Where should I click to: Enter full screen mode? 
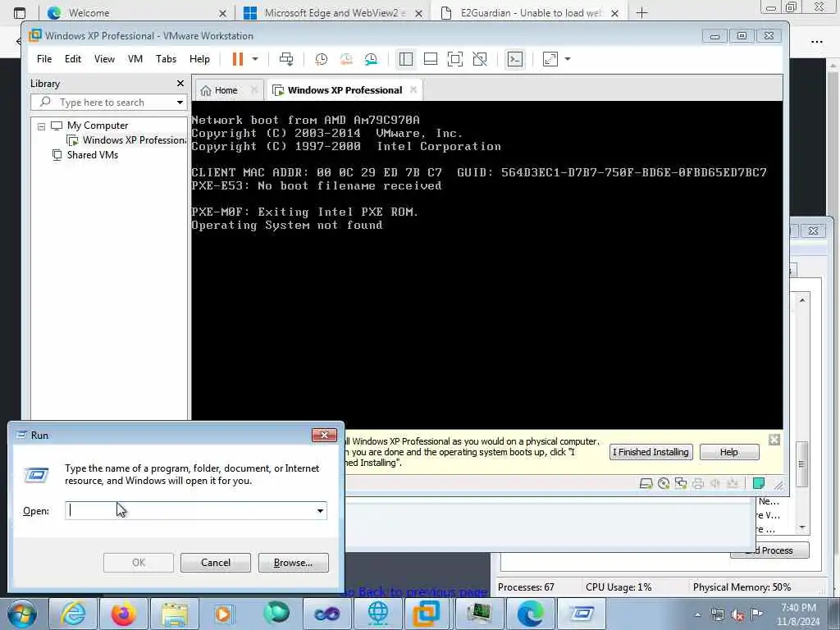[454, 59]
